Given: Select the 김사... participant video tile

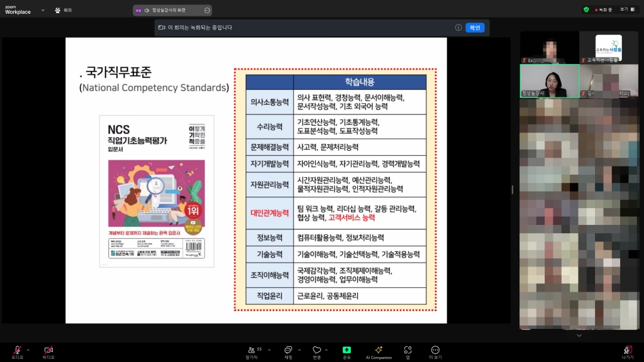Looking at the screenshot, I should point(609,81).
